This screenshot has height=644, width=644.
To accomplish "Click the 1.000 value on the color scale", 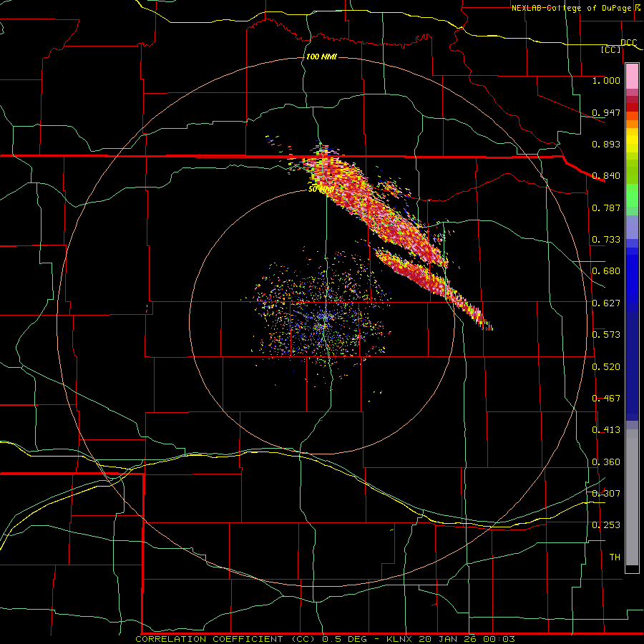I will tap(606, 80).
